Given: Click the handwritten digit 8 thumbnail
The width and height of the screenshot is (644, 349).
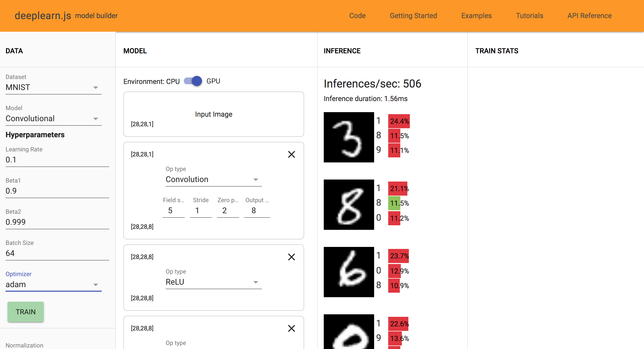Looking at the screenshot, I should click(349, 204).
